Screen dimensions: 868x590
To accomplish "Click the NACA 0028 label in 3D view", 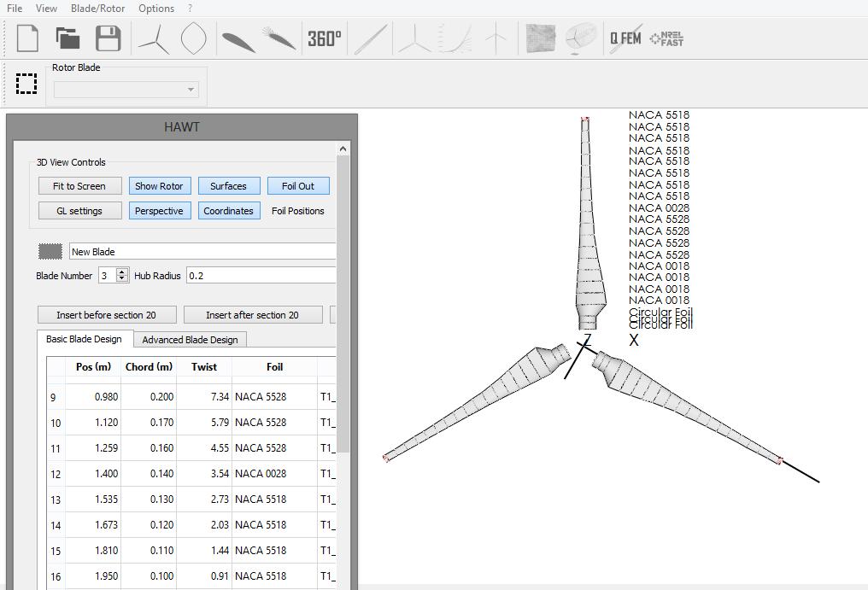I will click(x=659, y=208).
